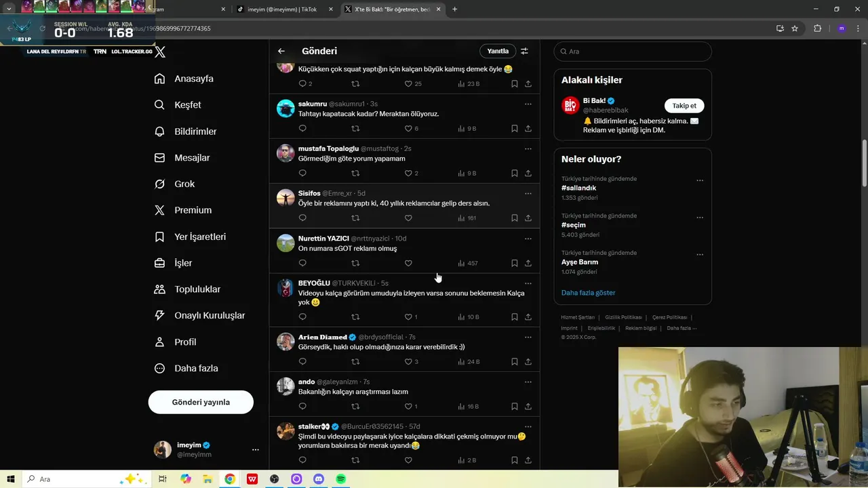This screenshot has height=488, width=868.
Task: Open more options on stalker's reply
Action: [x=528, y=427]
